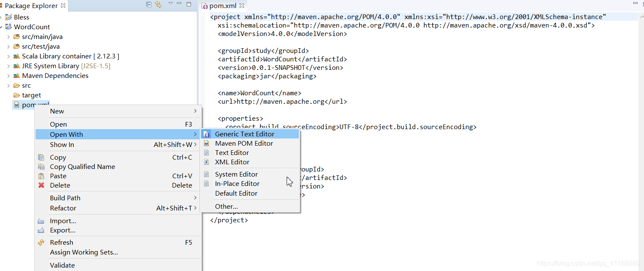Click the artifactId WordCount line in editor
Screen dimensions: 644x271
[282, 59]
